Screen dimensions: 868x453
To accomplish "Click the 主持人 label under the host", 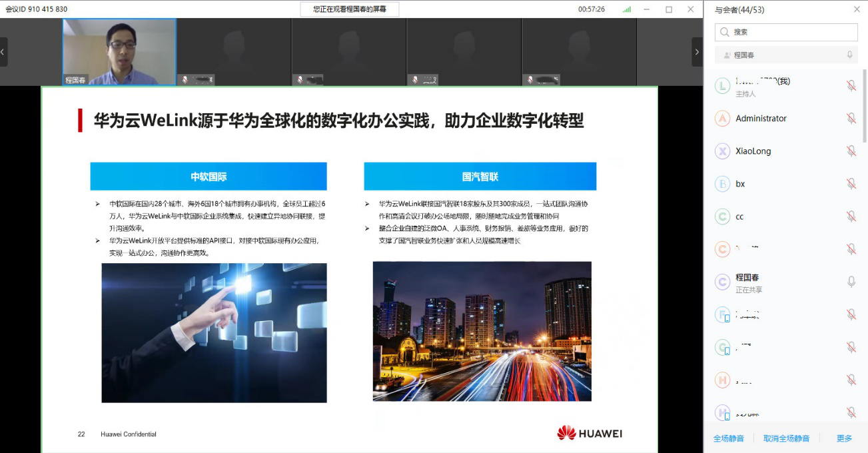I will [745, 94].
